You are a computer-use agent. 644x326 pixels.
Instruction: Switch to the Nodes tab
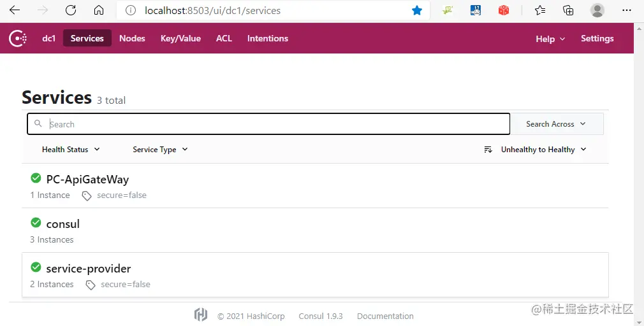pyautogui.click(x=132, y=38)
